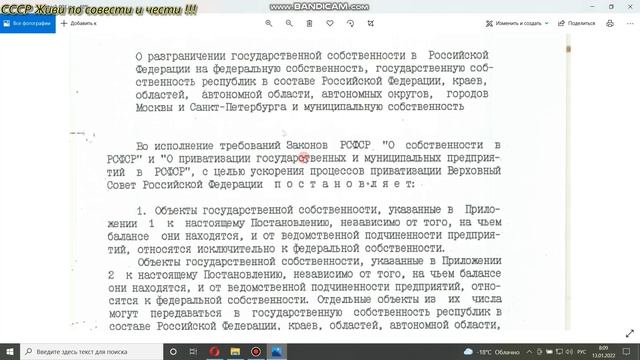This screenshot has width=640, height=360.
Task: Rotate the image with the rotate icon
Action: point(350,23)
